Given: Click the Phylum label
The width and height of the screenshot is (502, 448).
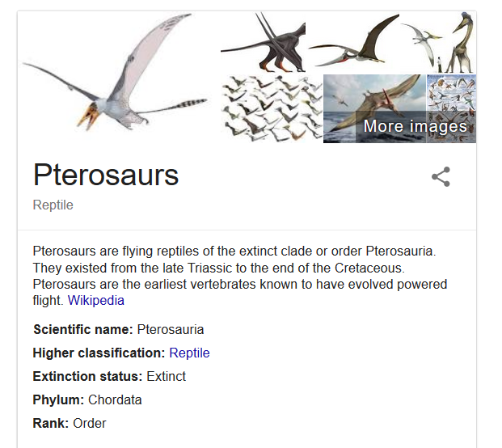Looking at the screenshot, I should click(x=58, y=399).
